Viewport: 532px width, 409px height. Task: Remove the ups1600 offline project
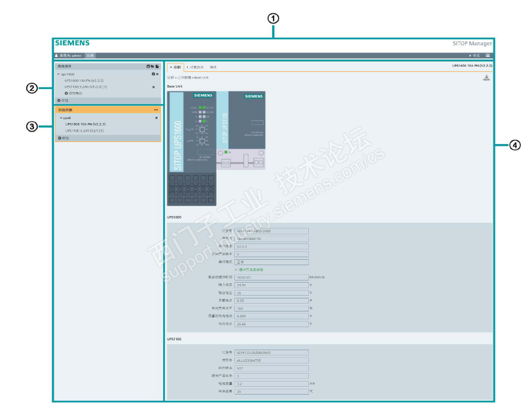point(158,74)
